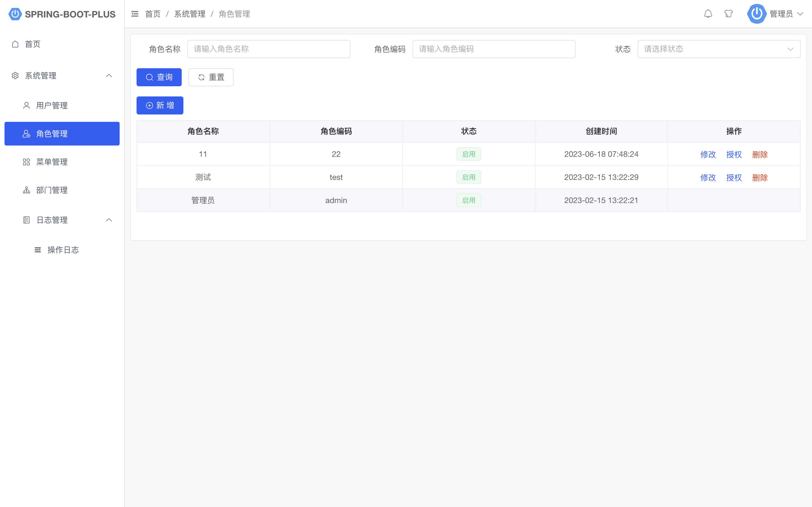Expand the 管理员 user dropdown arrow
This screenshot has height=507, width=812.
(800, 14)
